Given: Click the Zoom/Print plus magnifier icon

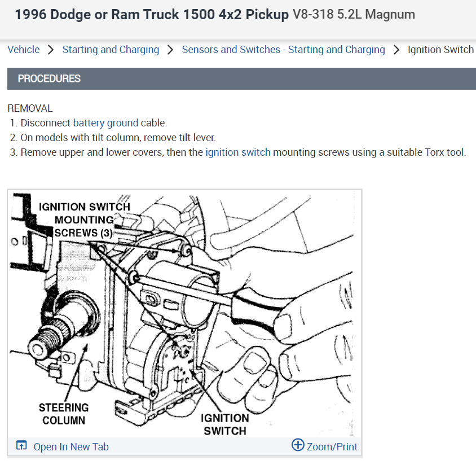Looking at the screenshot, I should 298,445.
